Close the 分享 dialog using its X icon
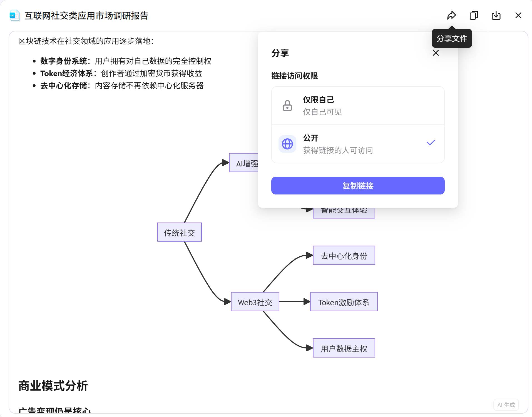The image size is (532, 417). [x=436, y=53]
